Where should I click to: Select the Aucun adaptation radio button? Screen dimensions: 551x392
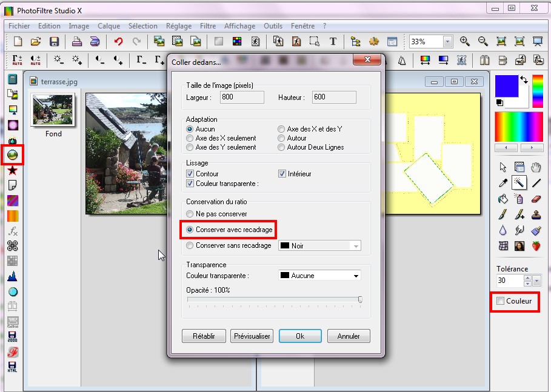[x=190, y=129]
